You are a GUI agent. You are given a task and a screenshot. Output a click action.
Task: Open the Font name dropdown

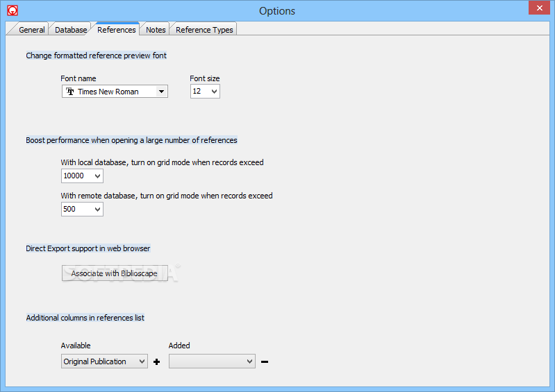pos(161,92)
